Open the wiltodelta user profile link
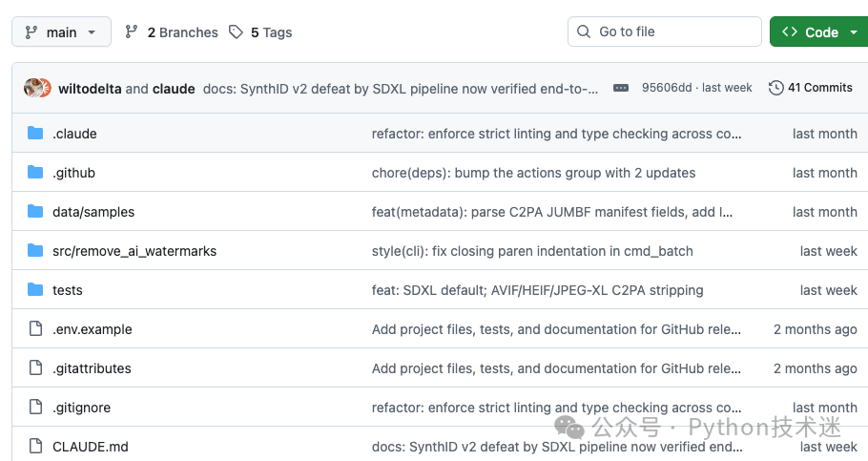The width and height of the screenshot is (868, 461). (x=90, y=89)
